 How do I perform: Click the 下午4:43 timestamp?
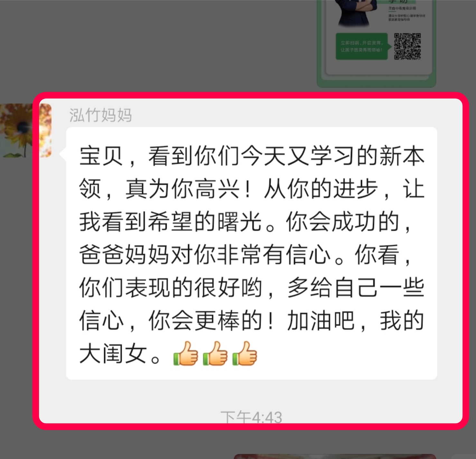tap(251, 417)
